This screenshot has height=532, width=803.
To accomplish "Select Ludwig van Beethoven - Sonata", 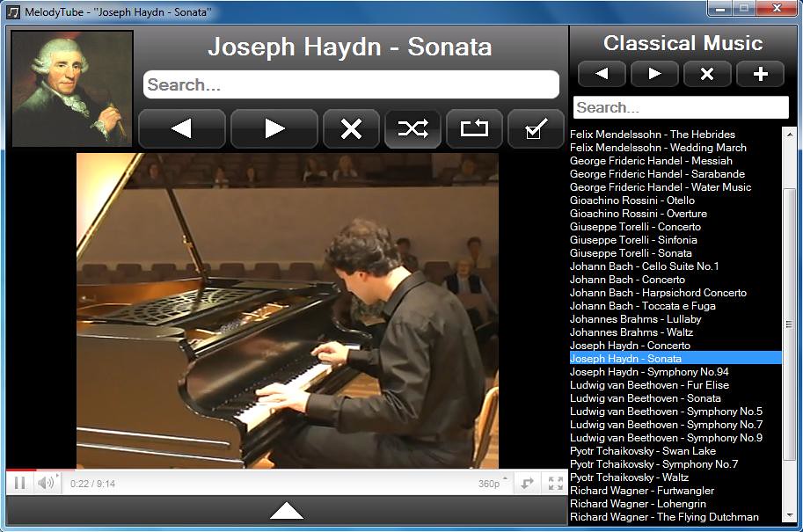I will pyautogui.click(x=675, y=398).
